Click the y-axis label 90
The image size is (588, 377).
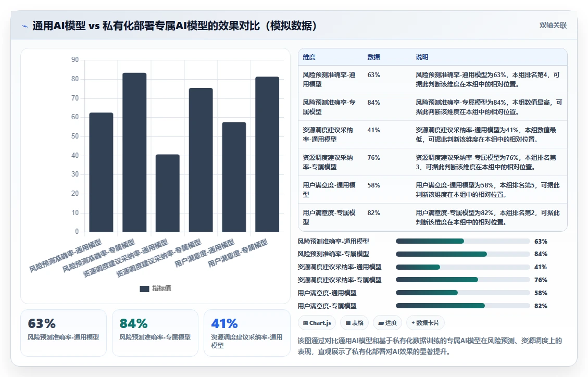pyautogui.click(x=75, y=59)
